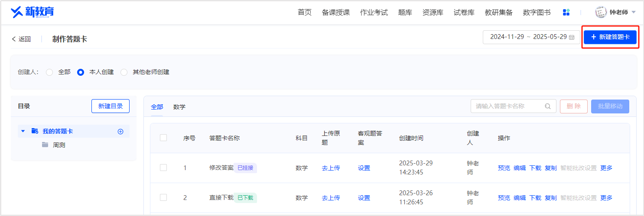
Task: Click 下载 in the 直接下载 row
Action: [x=535, y=198]
